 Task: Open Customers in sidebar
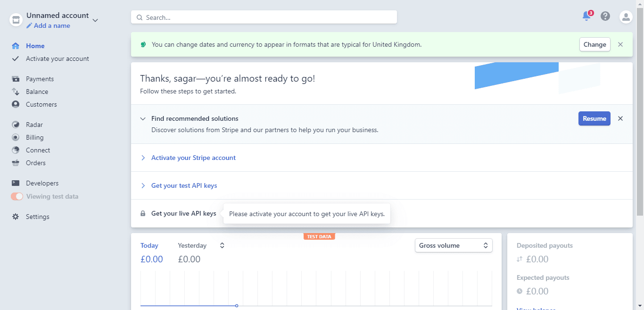coord(41,104)
